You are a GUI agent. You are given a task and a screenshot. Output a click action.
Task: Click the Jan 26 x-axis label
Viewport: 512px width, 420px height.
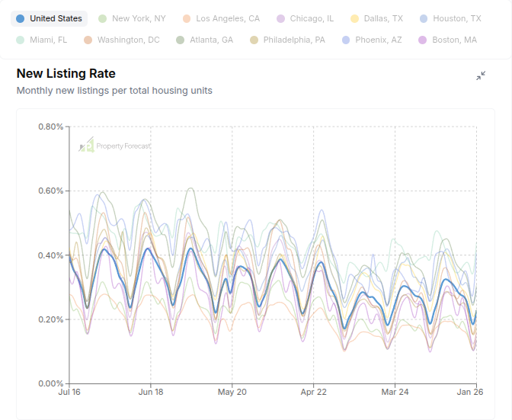469,392
